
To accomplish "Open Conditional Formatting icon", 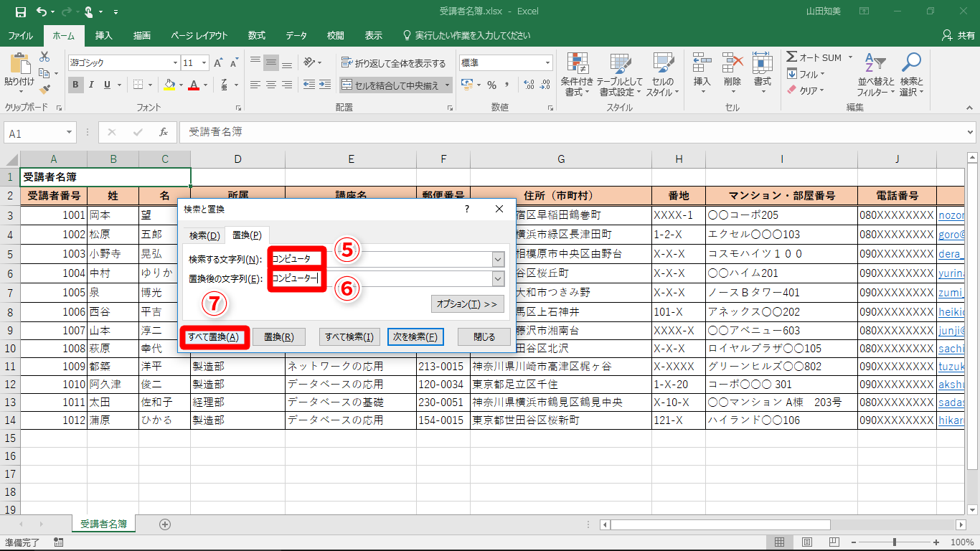I will [578, 64].
